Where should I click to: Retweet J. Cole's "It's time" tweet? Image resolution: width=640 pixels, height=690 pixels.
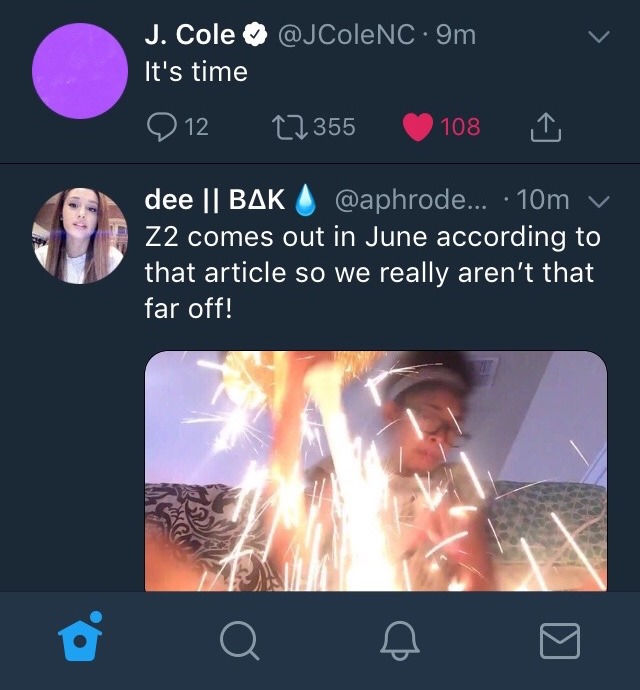coord(289,127)
